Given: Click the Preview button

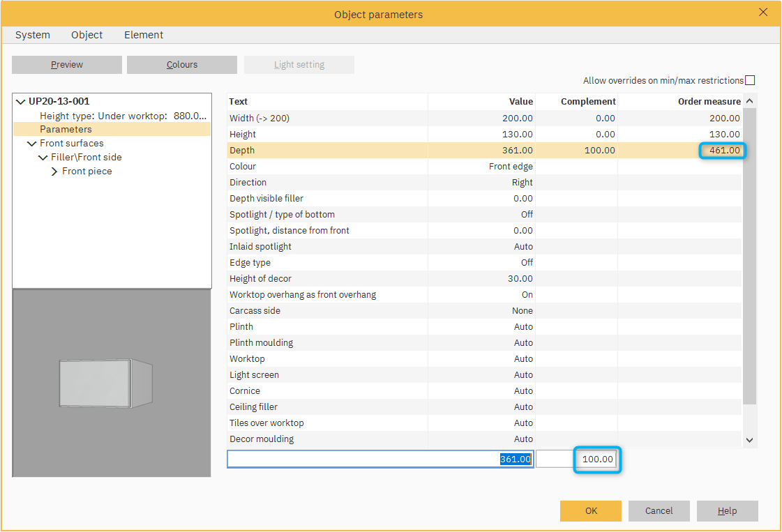Looking at the screenshot, I should (x=67, y=65).
